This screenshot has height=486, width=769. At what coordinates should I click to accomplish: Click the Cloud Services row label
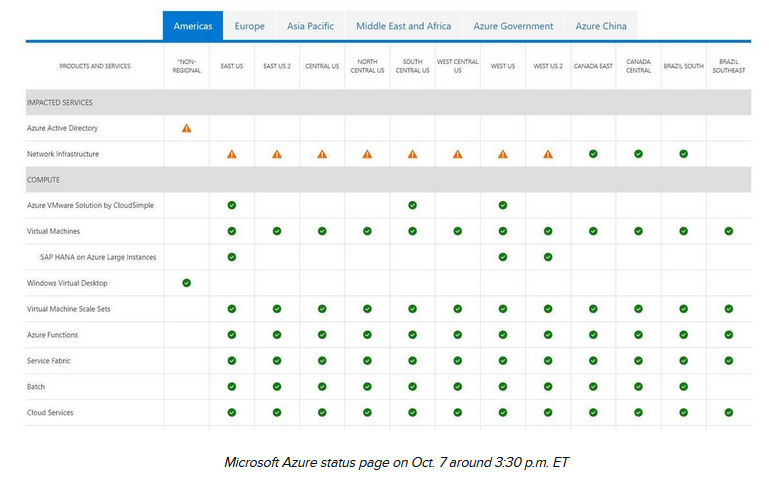(x=50, y=412)
